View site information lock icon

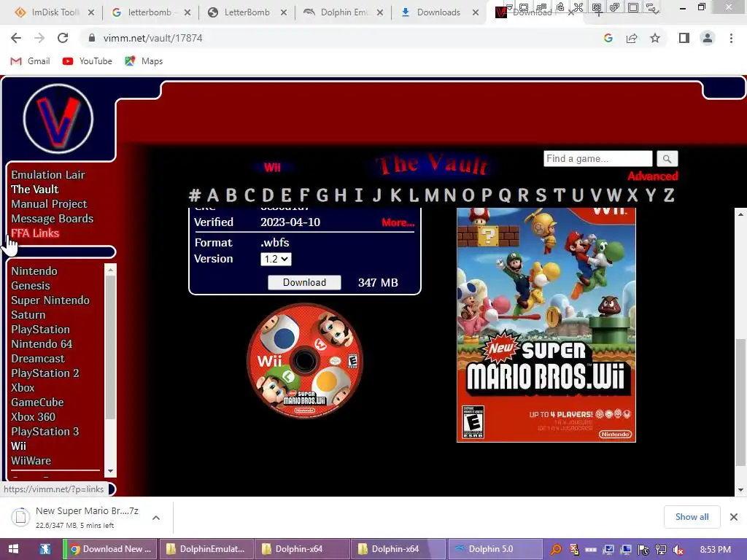92,38
